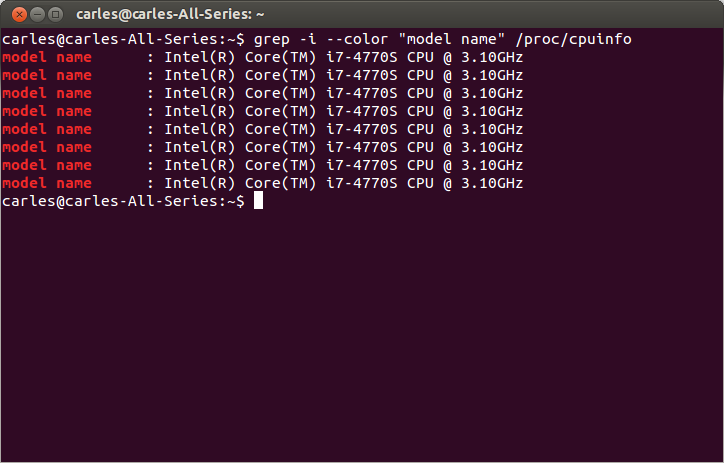Click 3.10GHz in the last output line
The image size is (724, 463).
[492, 183]
